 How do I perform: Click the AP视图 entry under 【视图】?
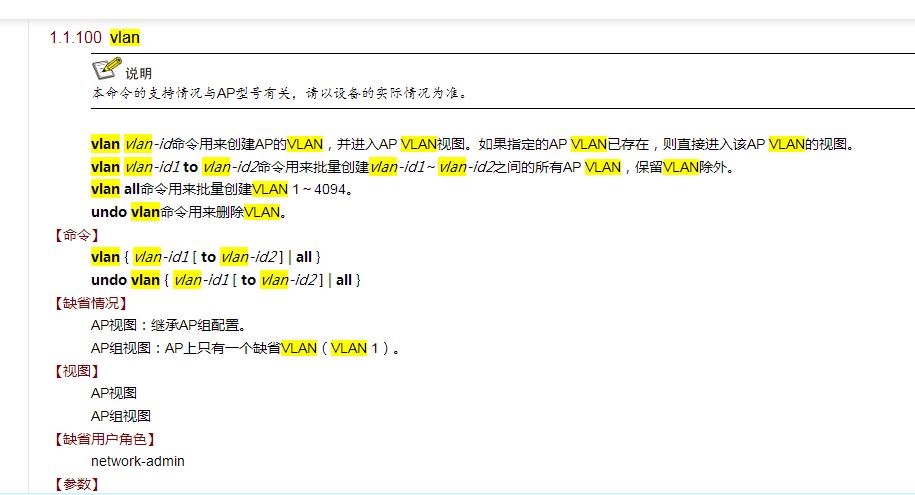(114, 393)
